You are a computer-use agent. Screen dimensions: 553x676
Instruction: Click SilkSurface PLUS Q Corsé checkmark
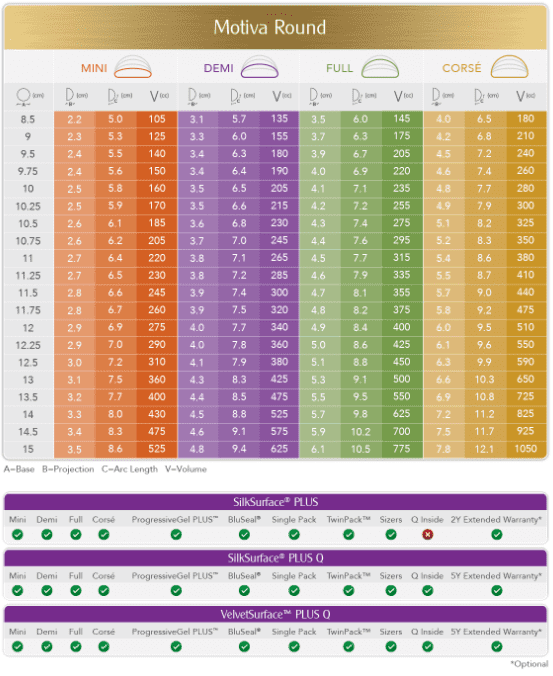click(103, 591)
